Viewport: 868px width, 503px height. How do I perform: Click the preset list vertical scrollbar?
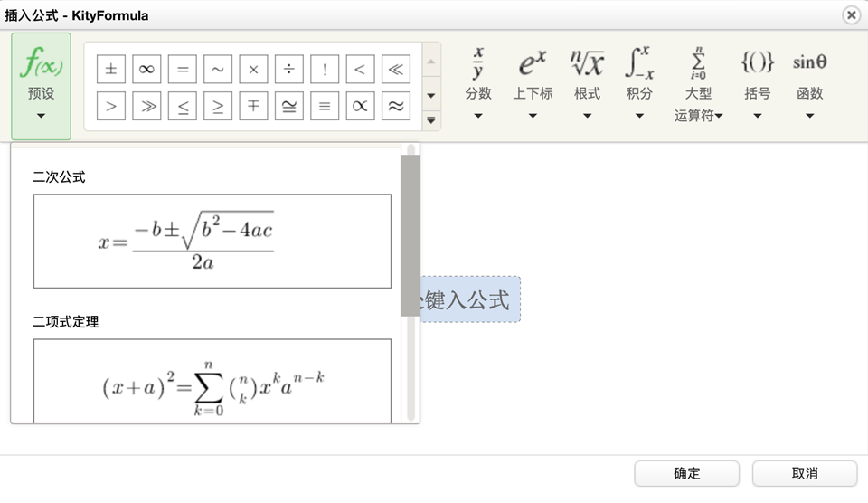click(x=410, y=235)
